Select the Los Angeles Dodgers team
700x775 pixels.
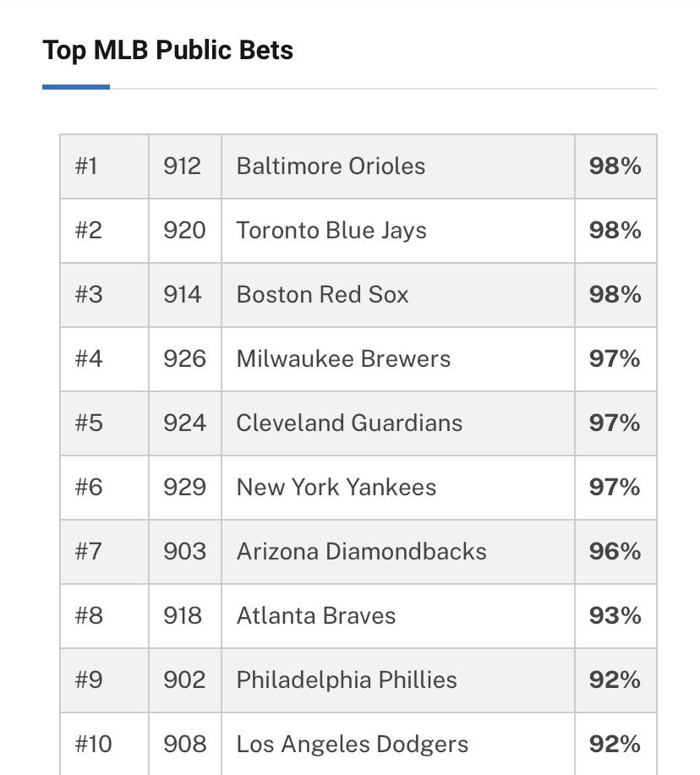[353, 745]
